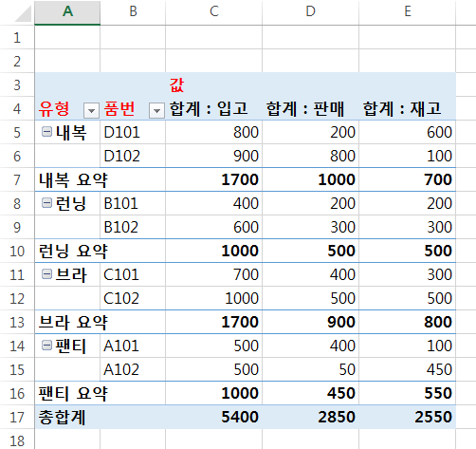Select row 1 header

coord(17,37)
